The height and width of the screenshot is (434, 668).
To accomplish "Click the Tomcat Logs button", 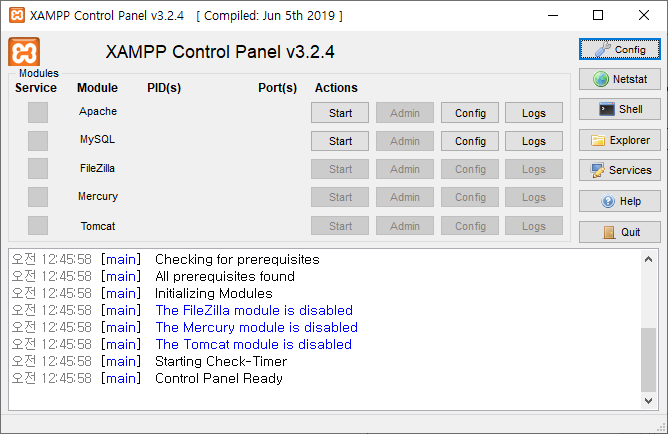I will [x=534, y=226].
